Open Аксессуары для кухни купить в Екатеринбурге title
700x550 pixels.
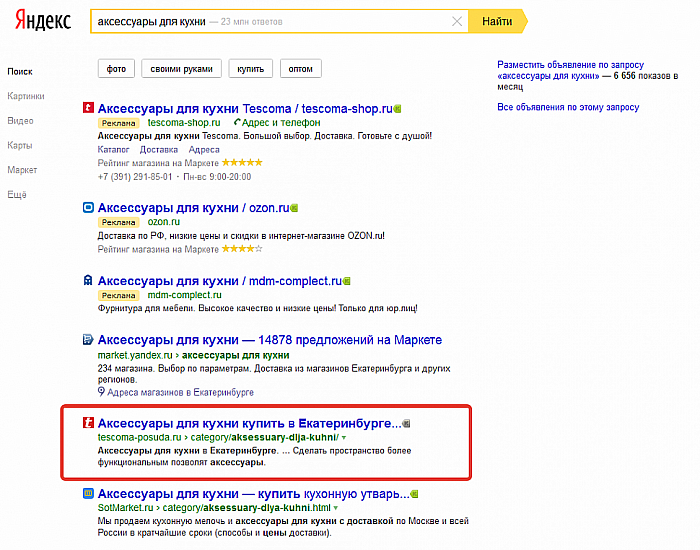point(250,423)
